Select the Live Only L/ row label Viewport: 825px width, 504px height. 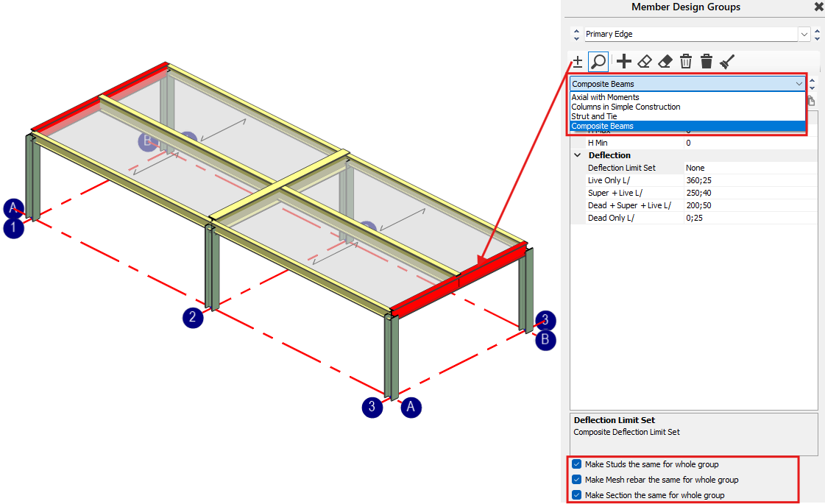coord(609,180)
